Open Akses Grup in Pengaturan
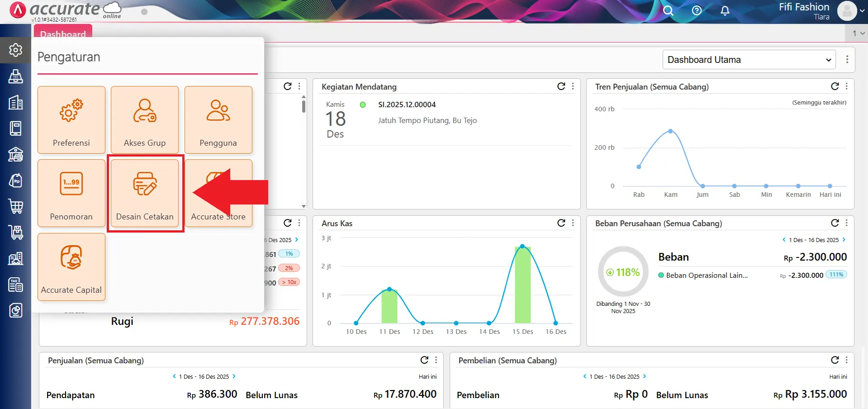The image size is (868, 409). pos(145,120)
